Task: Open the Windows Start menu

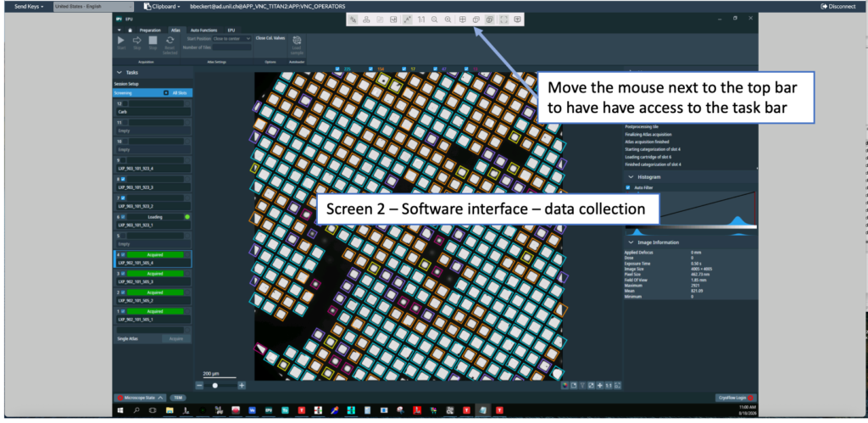Action: tap(120, 410)
